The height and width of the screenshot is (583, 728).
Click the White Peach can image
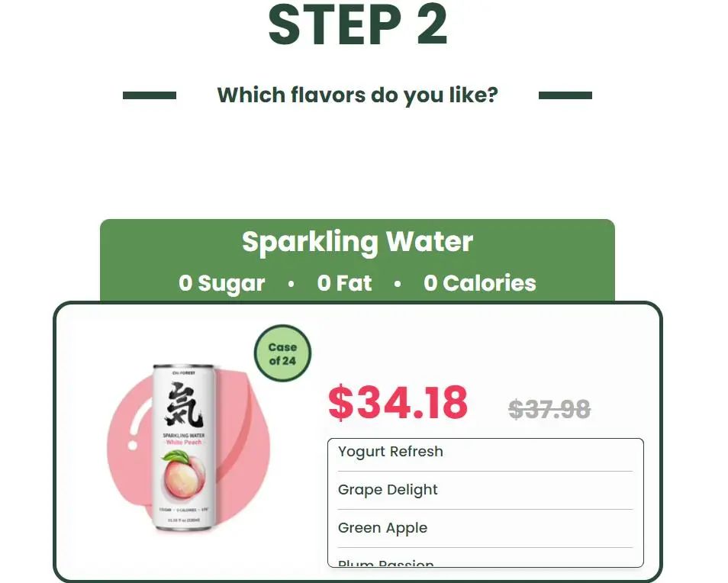tap(184, 447)
